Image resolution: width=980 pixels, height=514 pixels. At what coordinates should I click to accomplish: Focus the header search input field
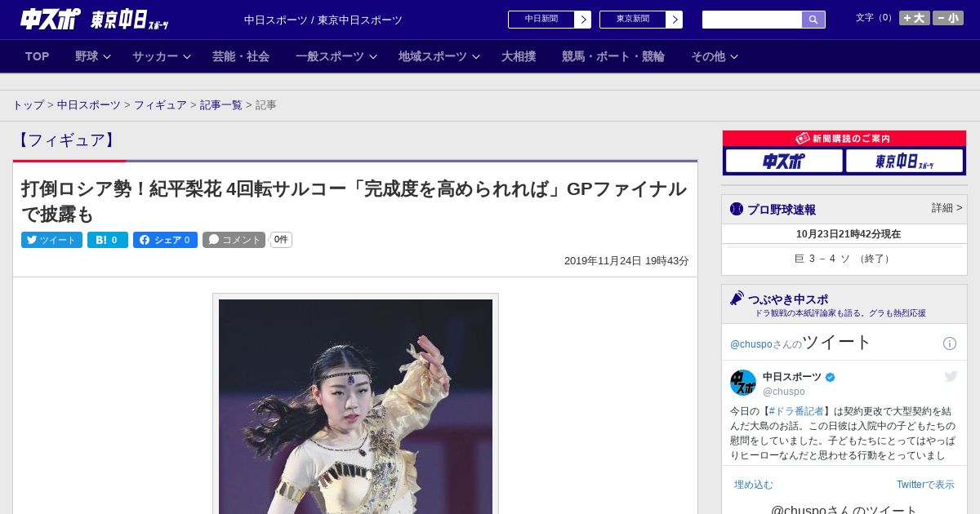[752, 20]
